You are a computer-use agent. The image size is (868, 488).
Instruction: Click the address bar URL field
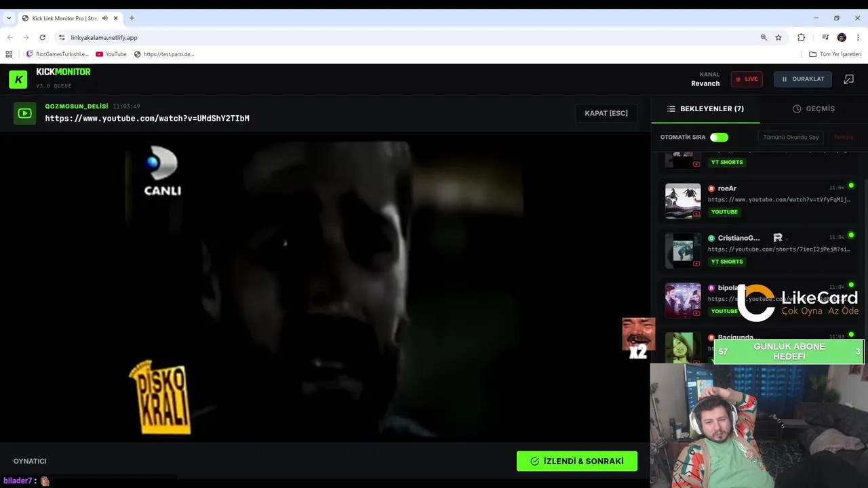coord(407,37)
